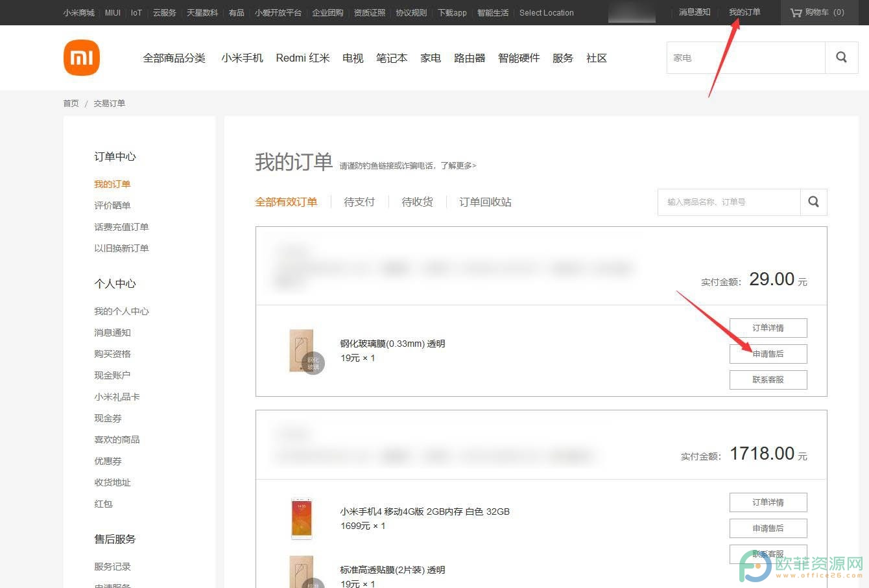The image size is (869, 588).
Task: Click 订单详情 for the 29.00 order
Action: [x=768, y=328]
